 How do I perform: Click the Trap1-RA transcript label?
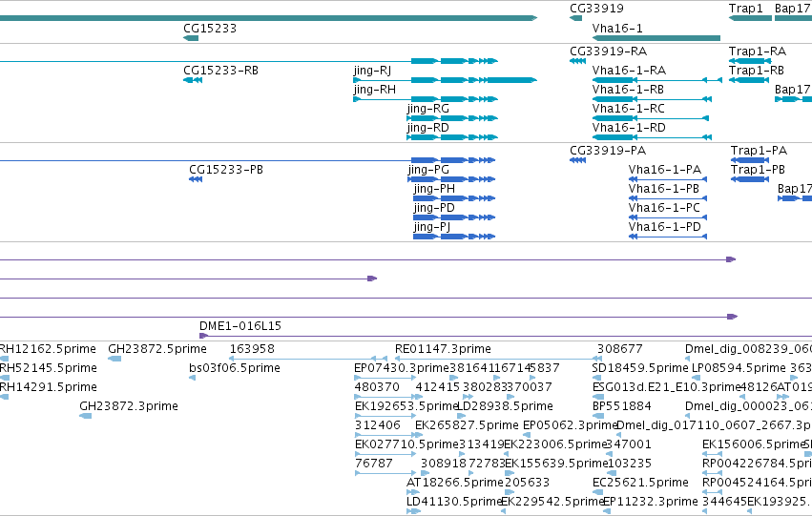click(x=757, y=52)
